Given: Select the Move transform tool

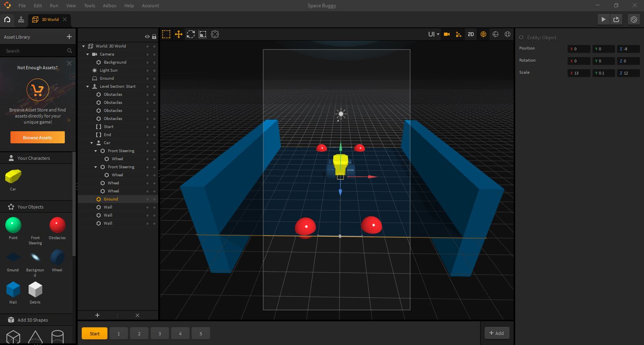Looking at the screenshot, I should pos(178,35).
